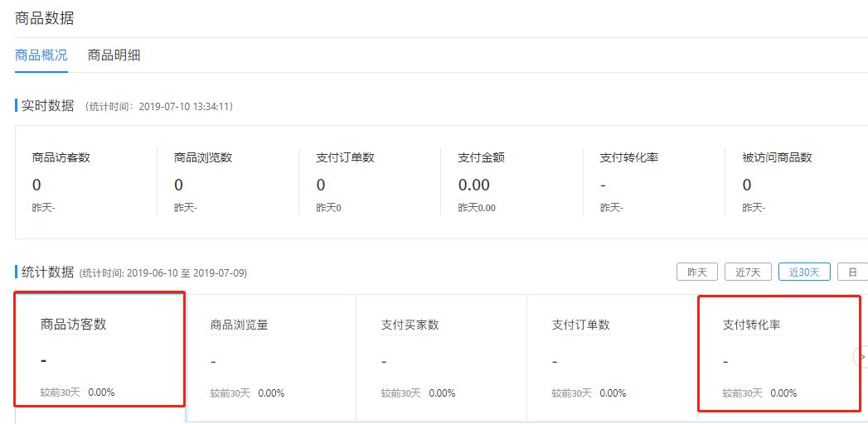The width and height of the screenshot is (868, 424).
Task: Click the date range 2019-06-10 至 2019-07-09
Action: 187,273
